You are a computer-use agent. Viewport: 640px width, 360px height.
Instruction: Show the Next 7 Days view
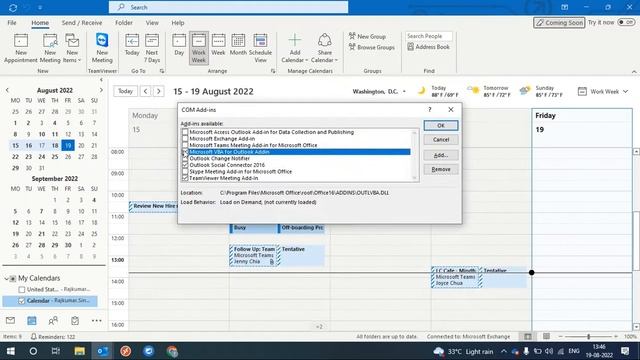(x=151, y=48)
